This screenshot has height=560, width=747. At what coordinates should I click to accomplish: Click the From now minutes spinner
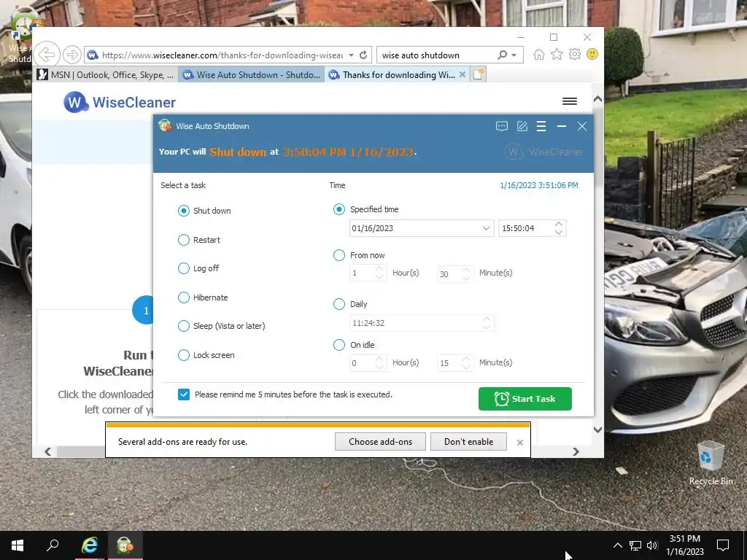pos(466,273)
